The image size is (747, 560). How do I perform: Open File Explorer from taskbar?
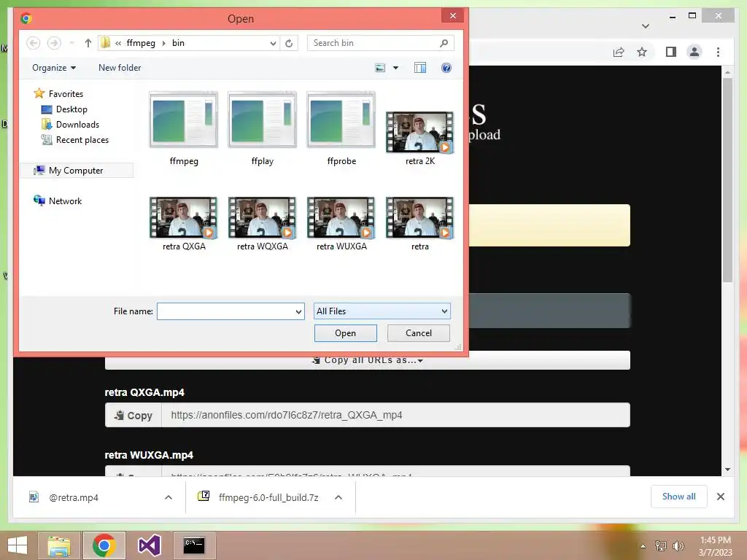[x=58, y=545]
